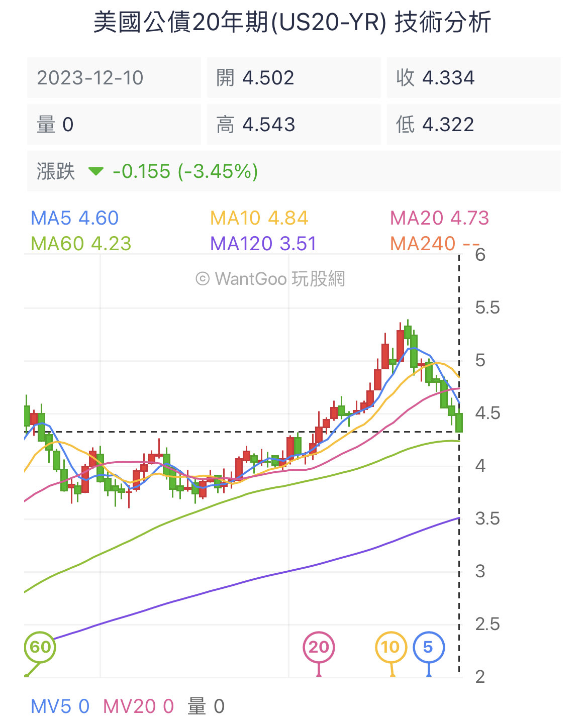Click the low price 低 4.322

[473, 125]
